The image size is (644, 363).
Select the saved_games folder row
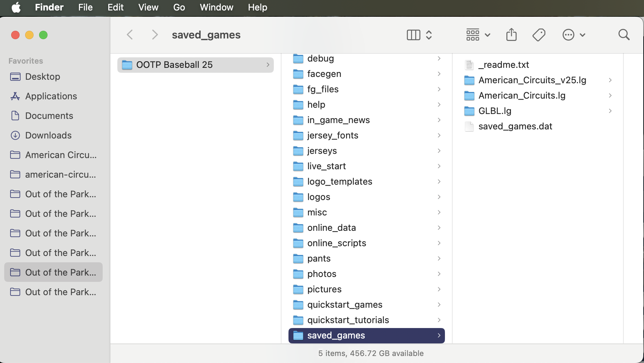[367, 335]
